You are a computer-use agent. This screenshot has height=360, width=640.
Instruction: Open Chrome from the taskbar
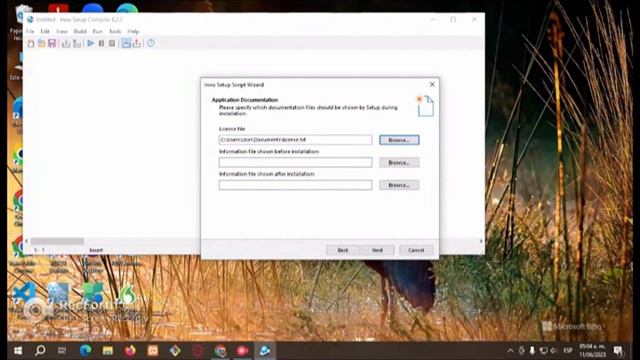click(x=220, y=351)
